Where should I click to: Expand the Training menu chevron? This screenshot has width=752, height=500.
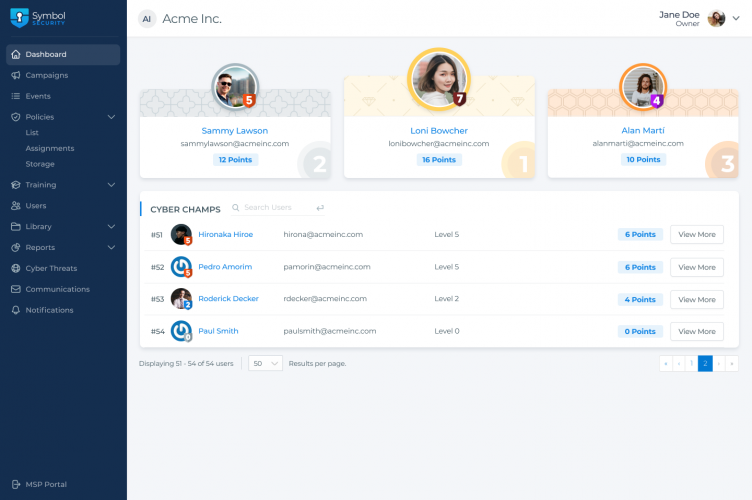pyautogui.click(x=111, y=185)
